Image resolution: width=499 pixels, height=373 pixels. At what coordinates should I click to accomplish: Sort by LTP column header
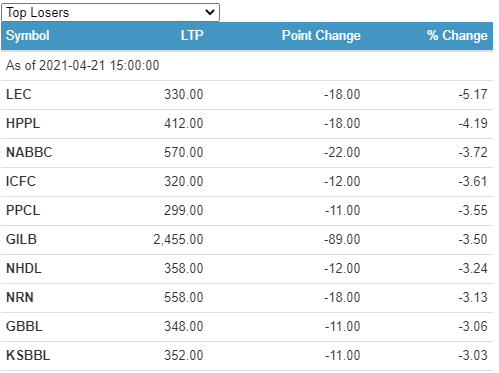click(192, 35)
